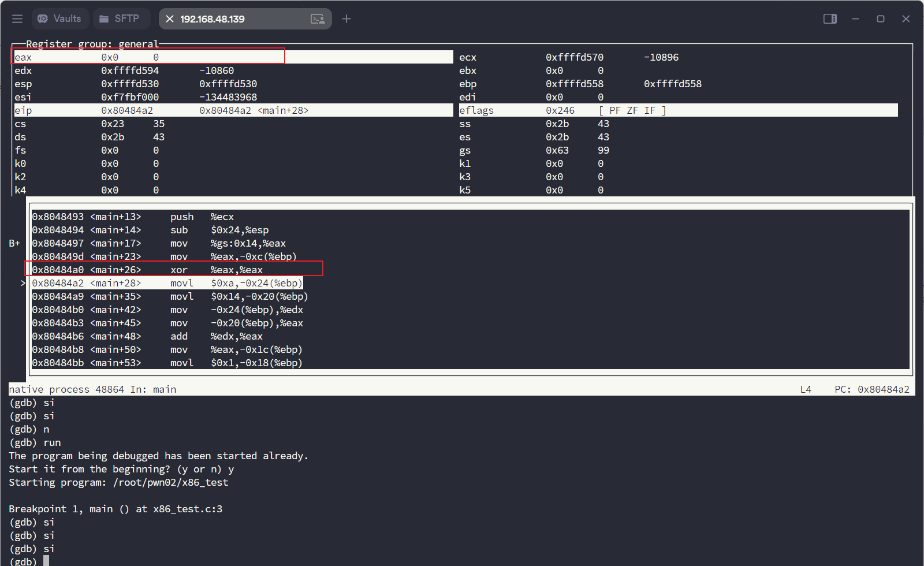Click the xor %eax,%eax instruction line
This screenshot has height=566, width=924.
[147, 270]
